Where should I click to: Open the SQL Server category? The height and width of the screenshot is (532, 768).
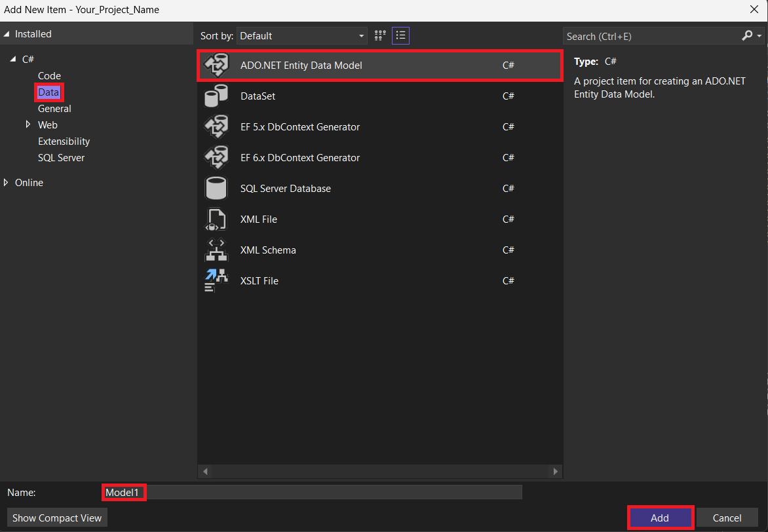(x=61, y=158)
